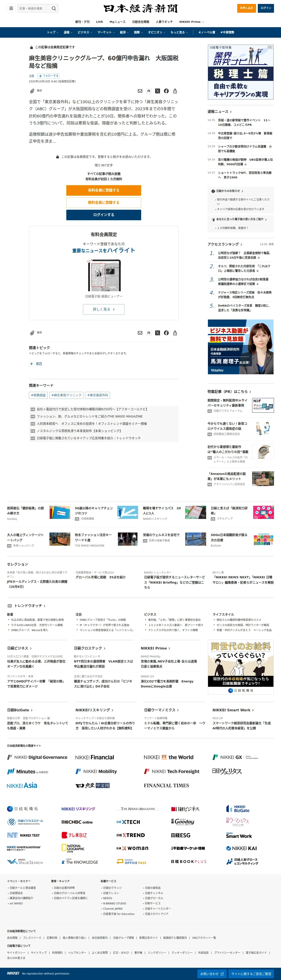Click bottom Facebook share icon
Image resolution: width=281 pixels, height=980 pixels.
coord(166,333)
